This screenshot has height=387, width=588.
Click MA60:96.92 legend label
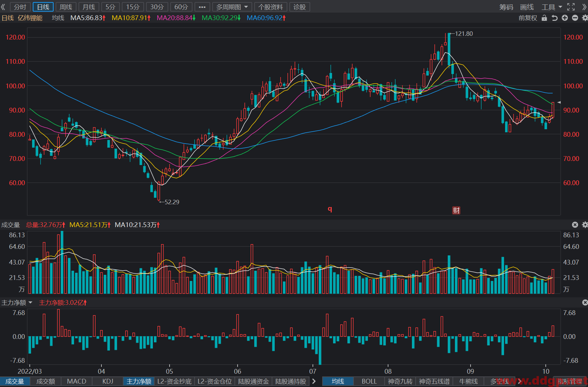coord(266,18)
